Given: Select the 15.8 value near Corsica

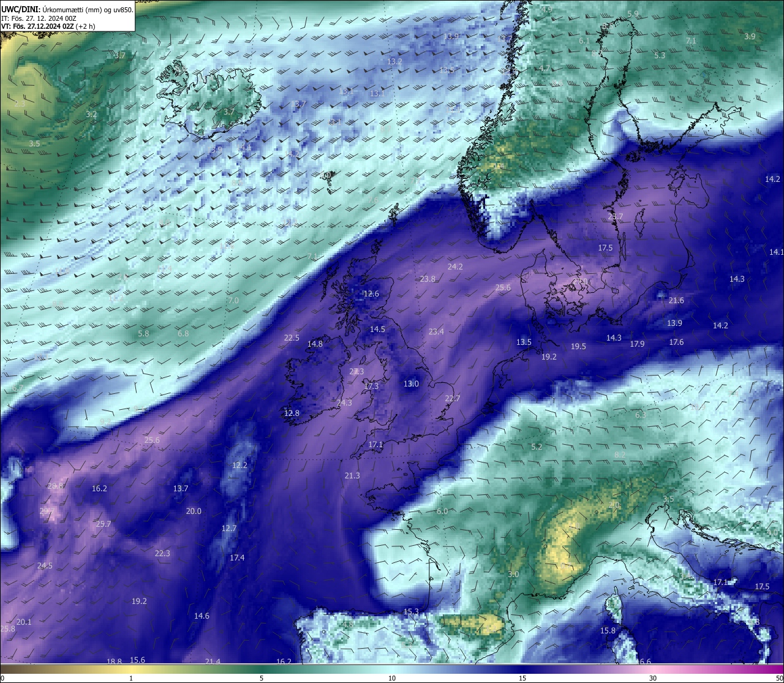Looking at the screenshot, I should point(608,631).
